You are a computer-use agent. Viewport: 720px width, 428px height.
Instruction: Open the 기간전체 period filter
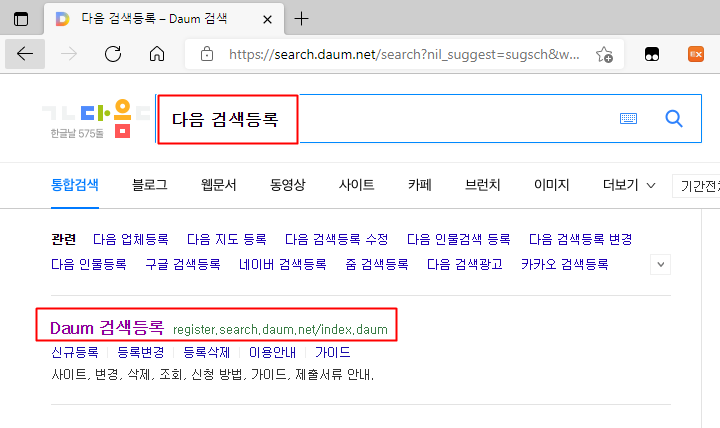point(696,186)
